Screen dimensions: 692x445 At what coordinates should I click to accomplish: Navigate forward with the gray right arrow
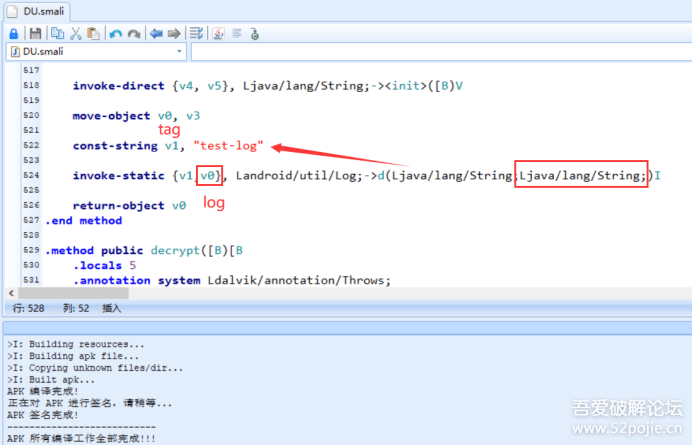(174, 34)
